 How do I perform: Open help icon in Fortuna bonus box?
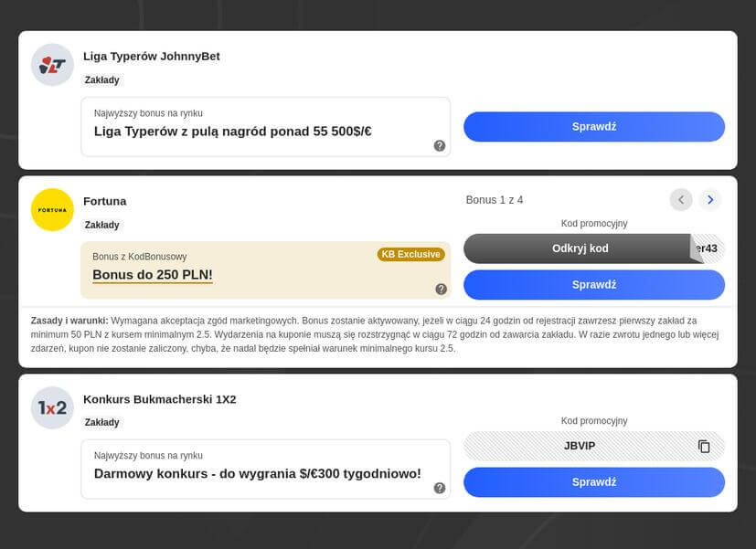pos(441,289)
